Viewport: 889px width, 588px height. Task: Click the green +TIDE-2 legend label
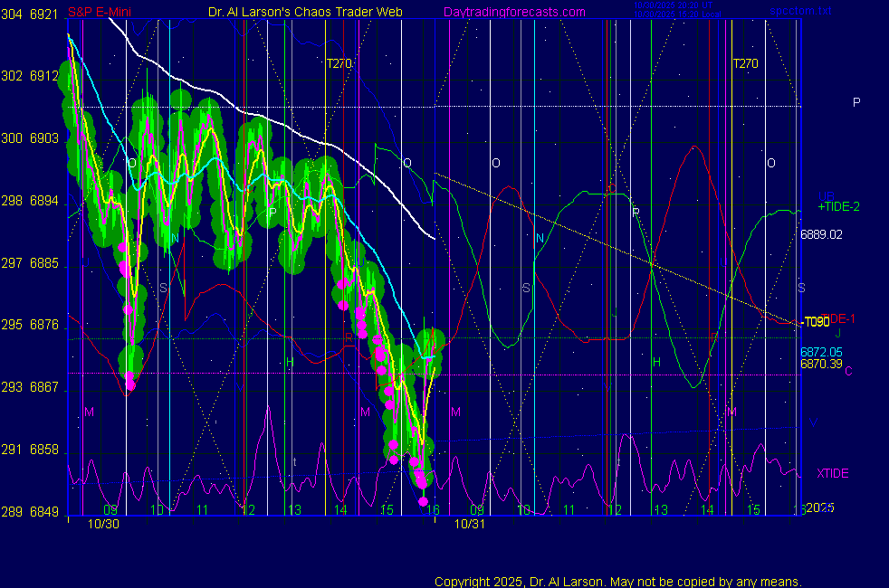(x=838, y=207)
